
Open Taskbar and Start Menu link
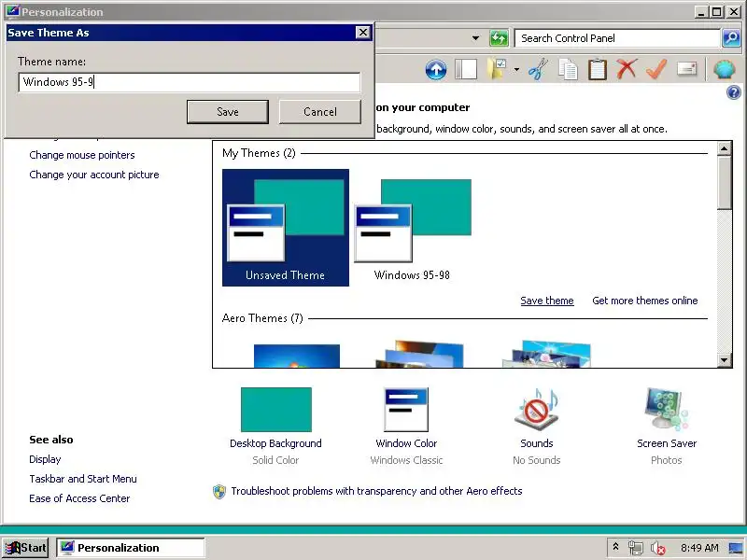(x=83, y=479)
